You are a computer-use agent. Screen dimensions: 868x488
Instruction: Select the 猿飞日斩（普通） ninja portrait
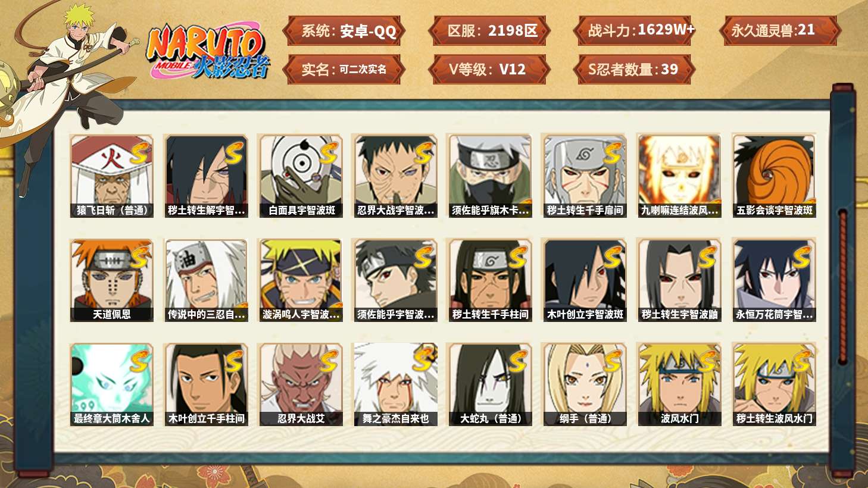[x=111, y=176]
